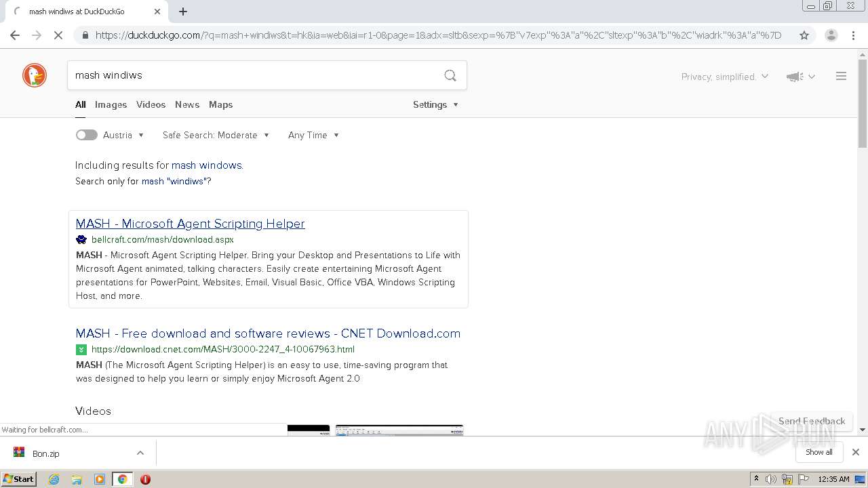Open a new browser tab
868x488 pixels.
coord(183,12)
